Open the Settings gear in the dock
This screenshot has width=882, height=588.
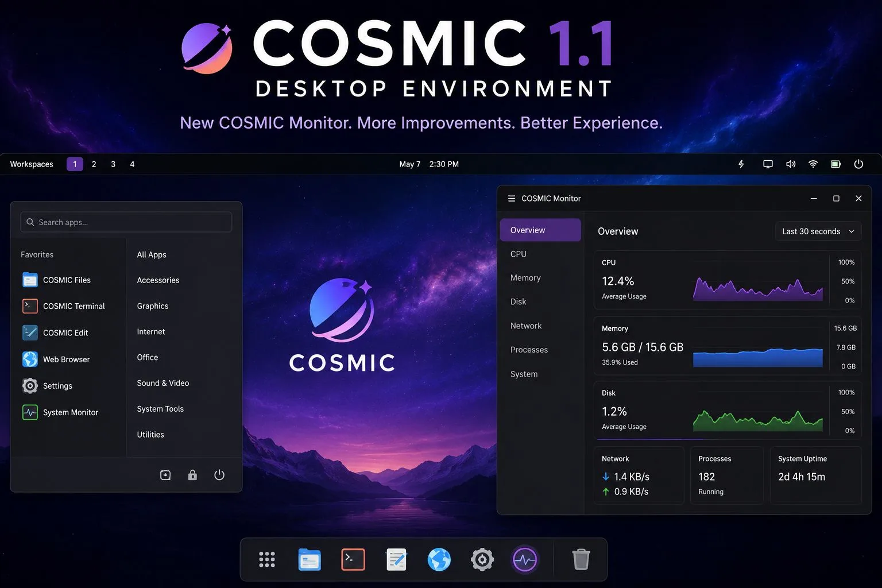pos(482,559)
